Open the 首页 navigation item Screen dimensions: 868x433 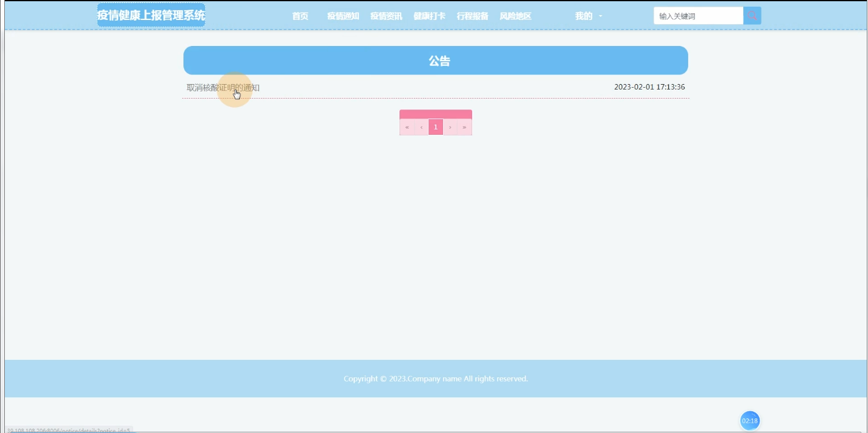(300, 16)
